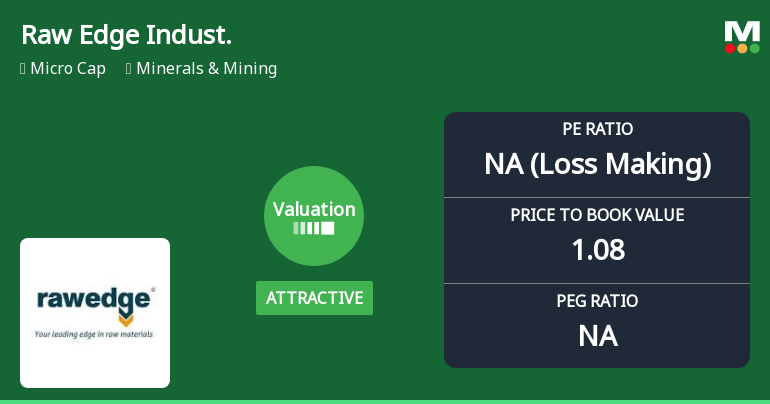Click the PRICE TO BOOK VALUE heading
The width and height of the screenshot is (770, 404).
(x=597, y=215)
